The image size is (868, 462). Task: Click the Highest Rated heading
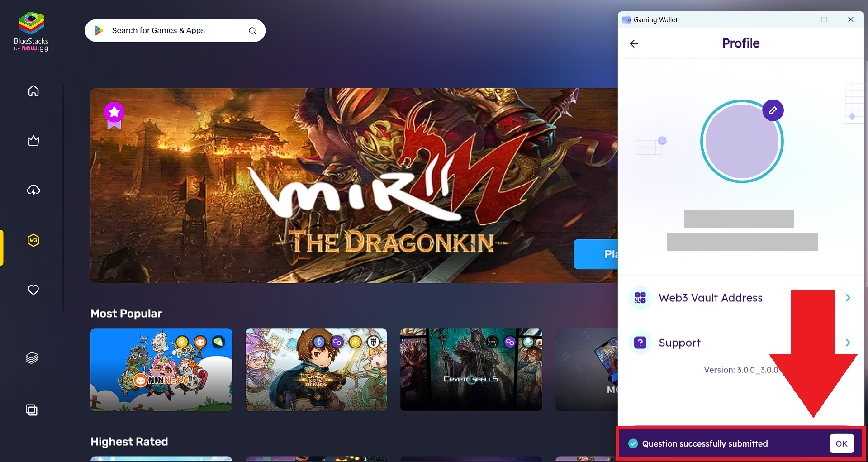coord(129,442)
